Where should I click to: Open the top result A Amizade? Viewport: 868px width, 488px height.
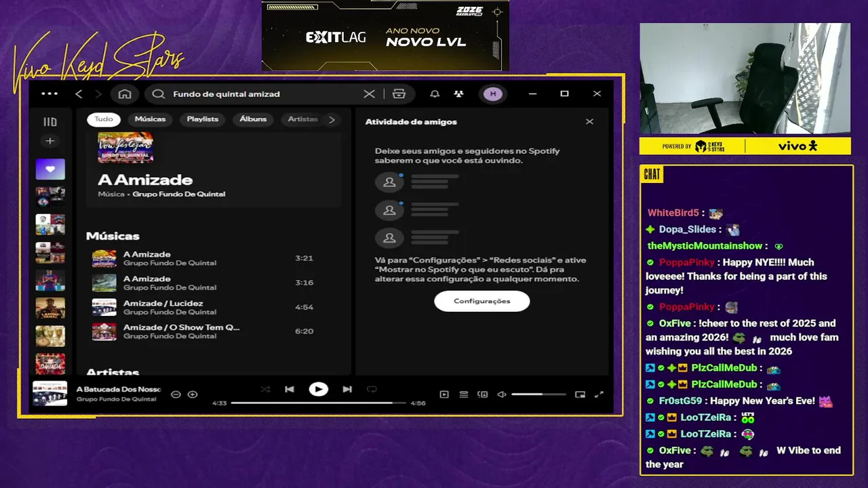pyautogui.click(x=145, y=180)
